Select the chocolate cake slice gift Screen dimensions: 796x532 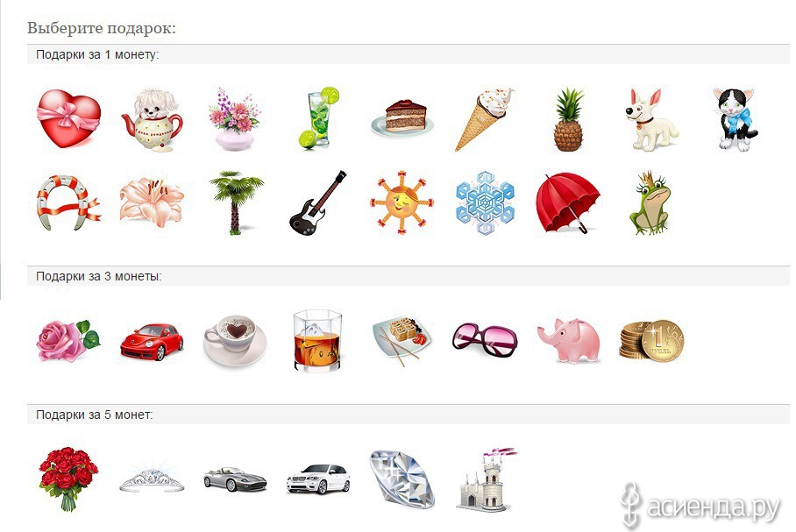(402, 119)
